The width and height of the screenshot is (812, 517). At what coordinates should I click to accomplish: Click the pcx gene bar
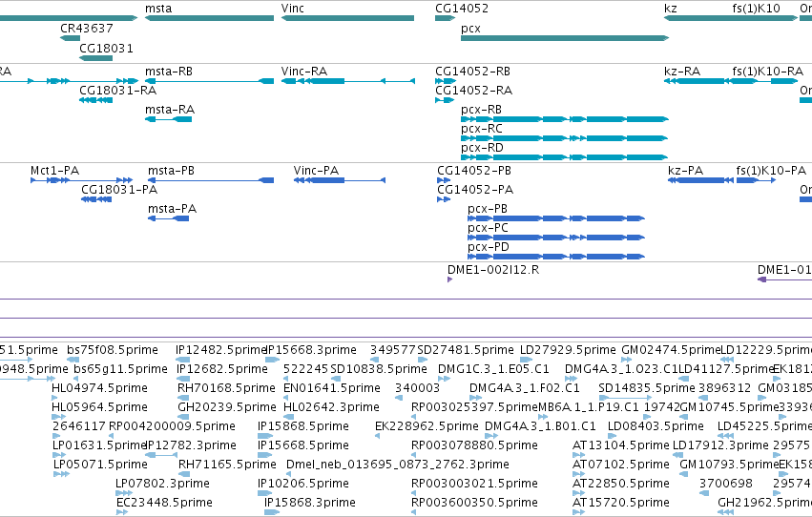click(565, 38)
